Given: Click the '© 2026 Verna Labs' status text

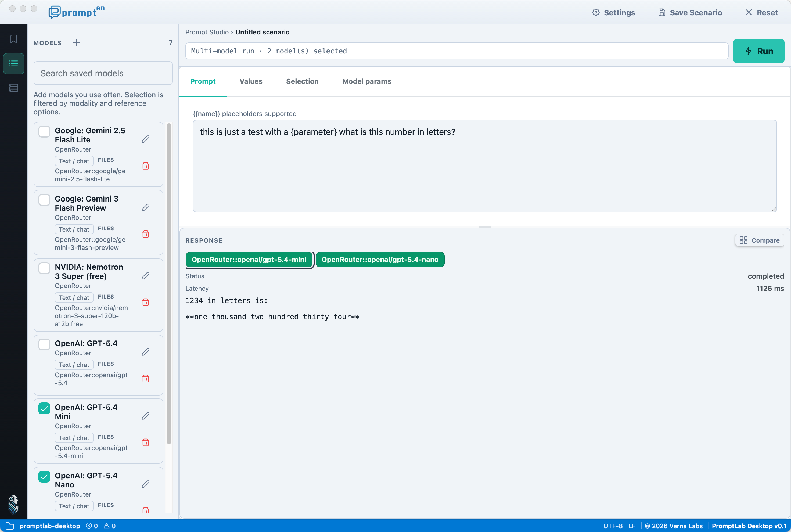Looking at the screenshot, I should tap(674, 526).
